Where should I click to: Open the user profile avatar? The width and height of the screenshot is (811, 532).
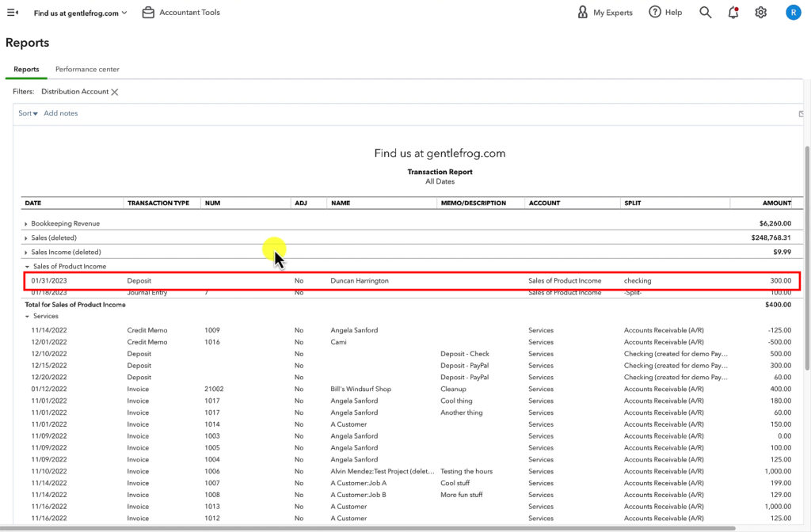click(794, 12)
